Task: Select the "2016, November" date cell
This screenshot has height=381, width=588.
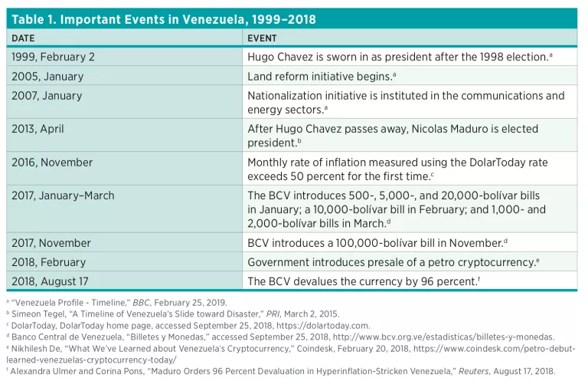Action: 52,162
